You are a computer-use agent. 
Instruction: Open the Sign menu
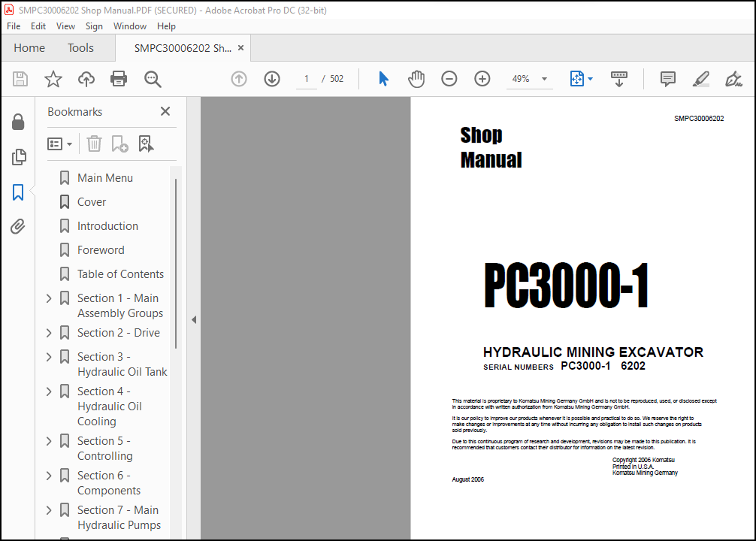[x=94, y=26]
